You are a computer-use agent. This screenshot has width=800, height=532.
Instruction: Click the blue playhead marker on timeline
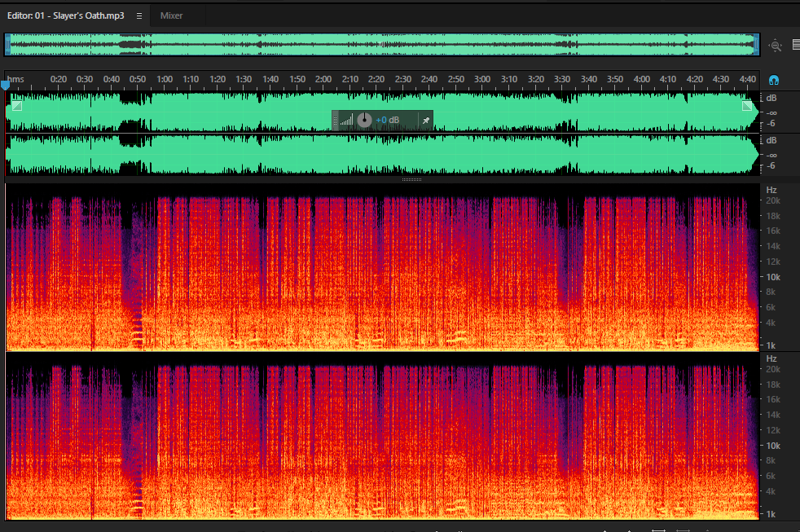[5, 86]
